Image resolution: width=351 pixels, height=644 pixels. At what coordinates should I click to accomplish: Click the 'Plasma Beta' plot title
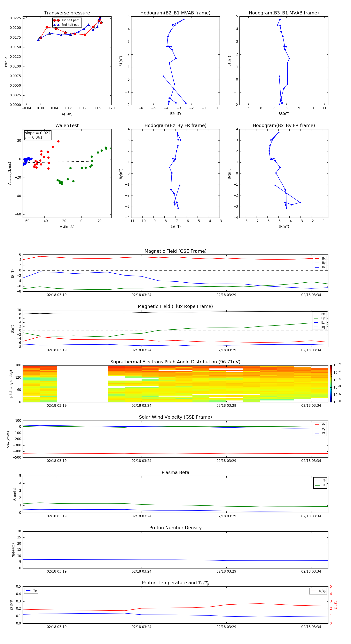click(x=175, y=473)
